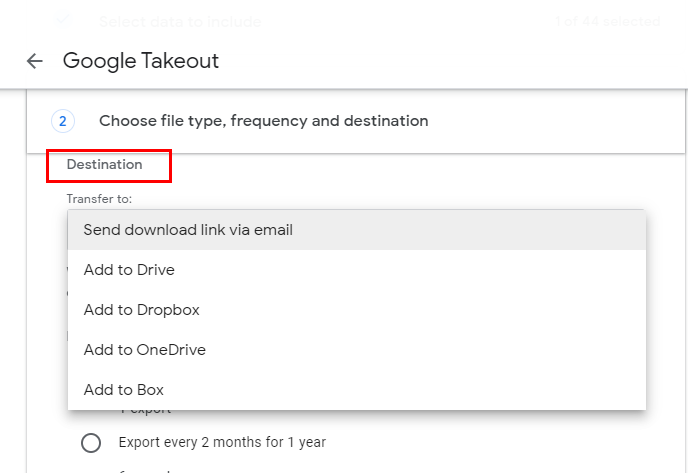Select 'Add to Drive' from the list
Screen dimensions: 688x473
(x=129, y=270)
